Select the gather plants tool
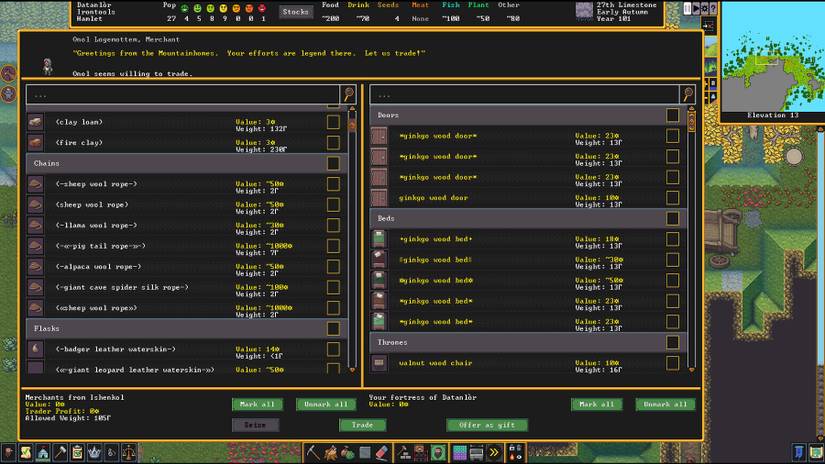This screenshot has height=464, width=825. [x=347, y=452]
